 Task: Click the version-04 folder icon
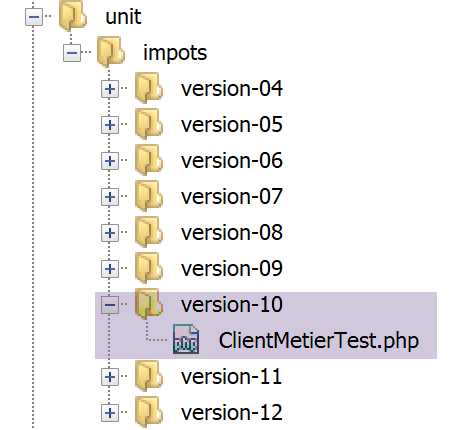[149, 88]
